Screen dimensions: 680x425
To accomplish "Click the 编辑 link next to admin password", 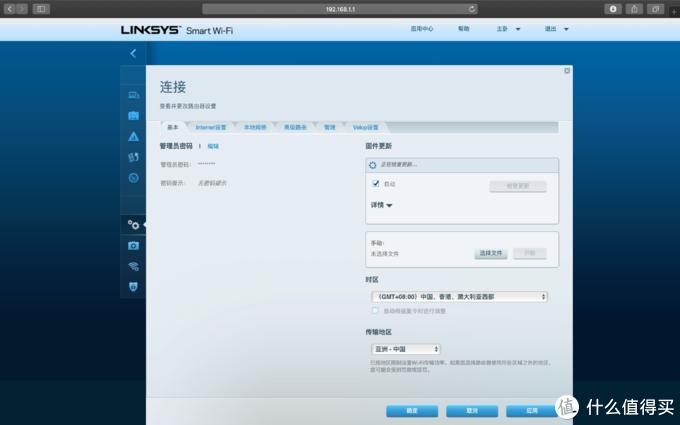I will point(213,147).
